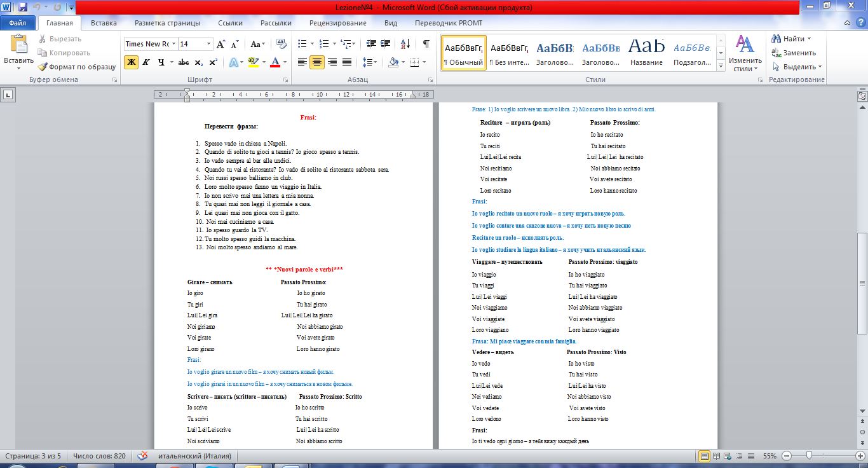Click the red font color button
The image size is (868, 468).
tap(275, 62)
